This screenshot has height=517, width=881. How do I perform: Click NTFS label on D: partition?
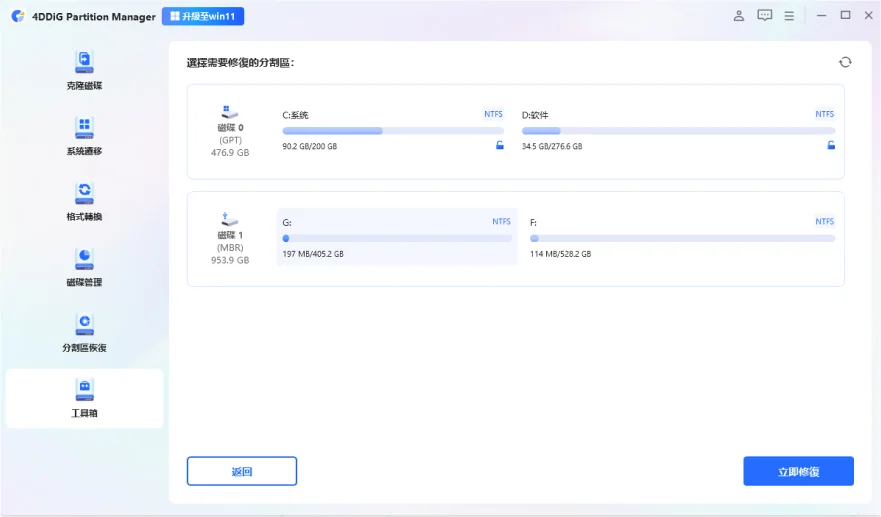click(824, 114)
